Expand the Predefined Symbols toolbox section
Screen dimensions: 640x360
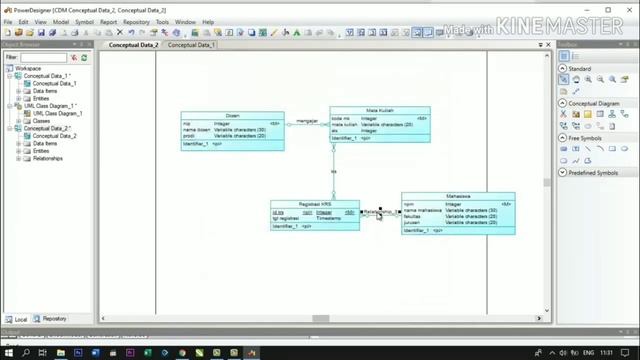(x=562, y=172)
